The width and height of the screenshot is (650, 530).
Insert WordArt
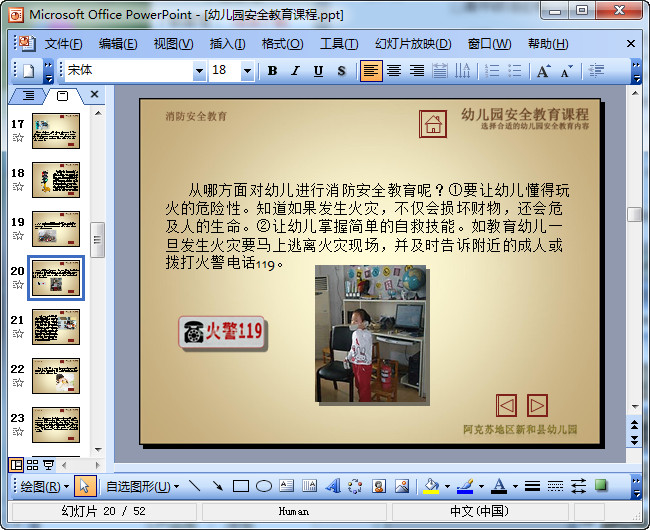point(332,486)
